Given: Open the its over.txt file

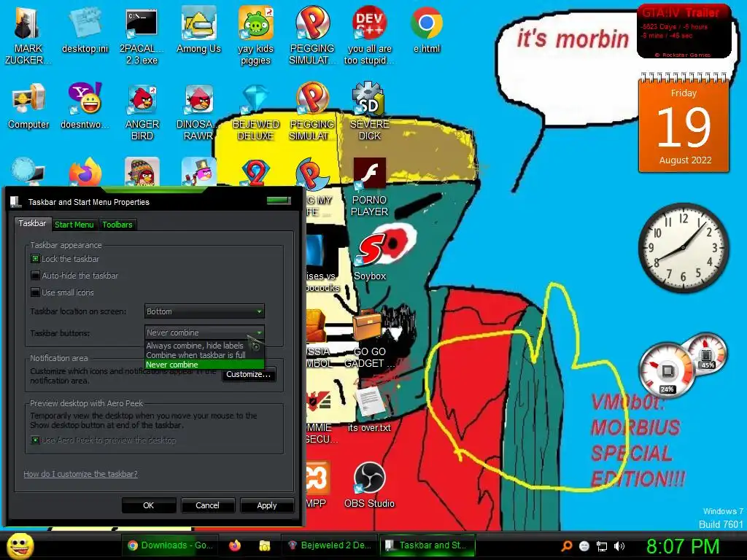Looking at the screenshot, I should 369,408.
